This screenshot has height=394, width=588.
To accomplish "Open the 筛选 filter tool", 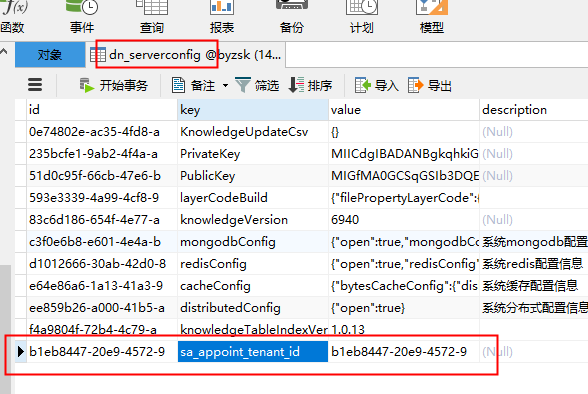I will [257, 85].
